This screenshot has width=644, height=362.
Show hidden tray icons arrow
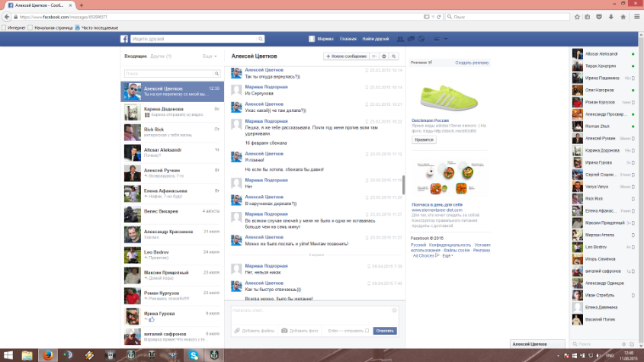coord(558,356)
